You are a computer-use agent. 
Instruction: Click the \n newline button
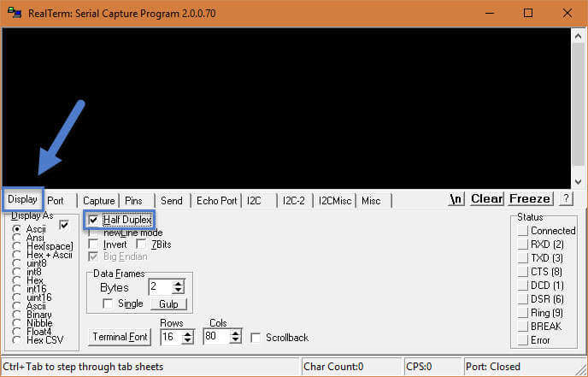(x=456, y=199)
